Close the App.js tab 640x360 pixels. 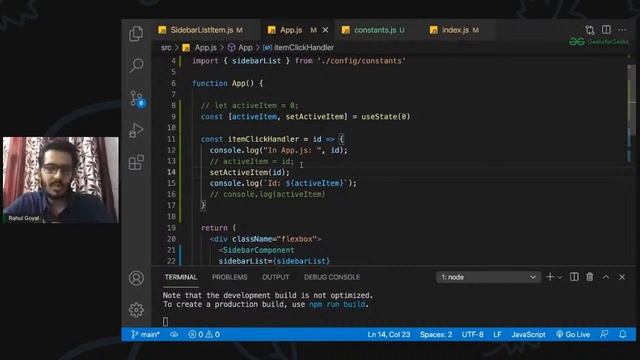pyautogui.click(x=325, y=30)
